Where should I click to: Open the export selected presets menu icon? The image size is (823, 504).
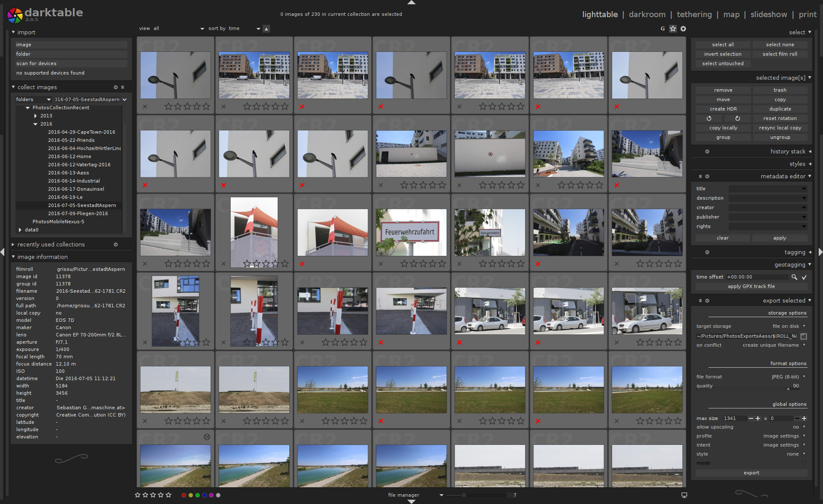coord(700,300)
